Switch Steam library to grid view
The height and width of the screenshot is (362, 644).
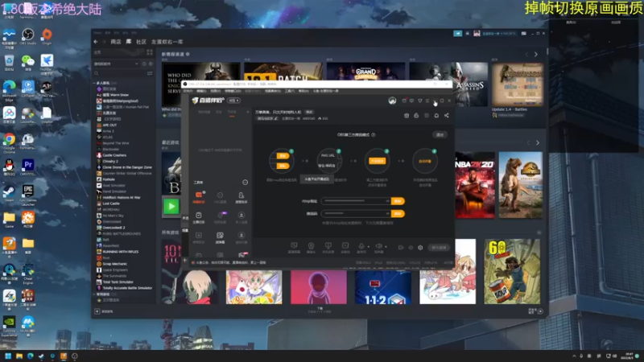click(150, 52)
